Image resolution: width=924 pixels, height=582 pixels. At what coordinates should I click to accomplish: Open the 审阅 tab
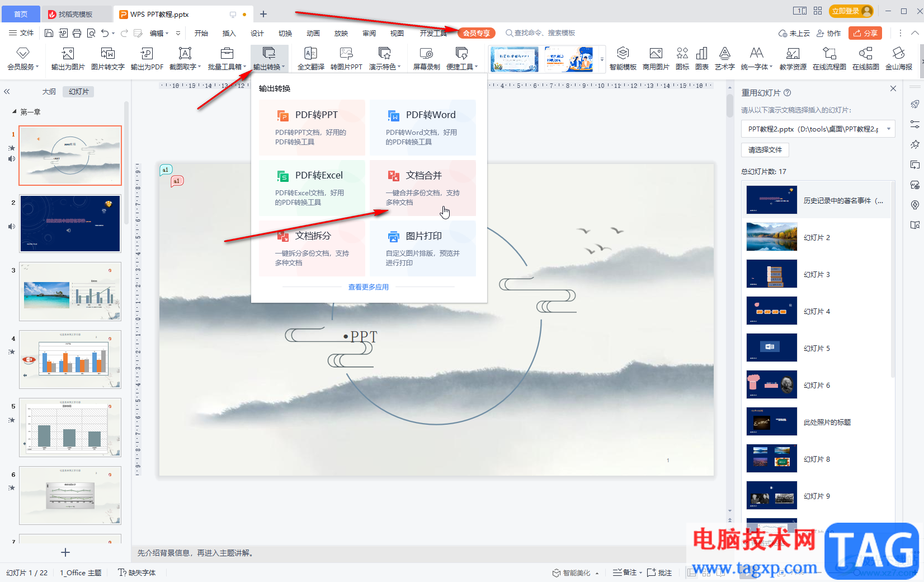pyautogui.click(x=369, y=33)
